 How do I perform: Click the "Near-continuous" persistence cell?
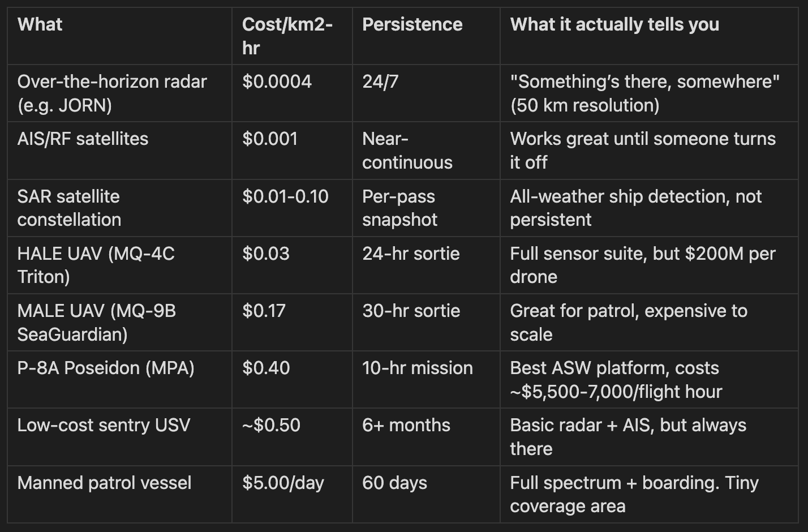tap(407, 151)
